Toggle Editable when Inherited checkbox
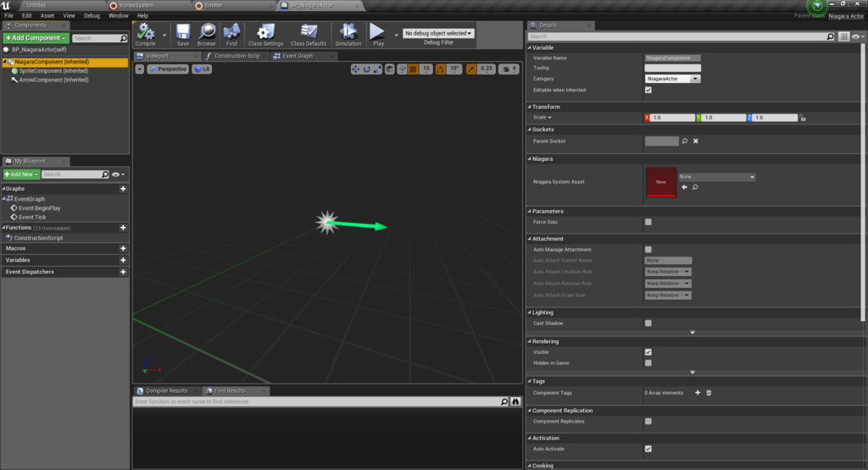 point(648,90)
